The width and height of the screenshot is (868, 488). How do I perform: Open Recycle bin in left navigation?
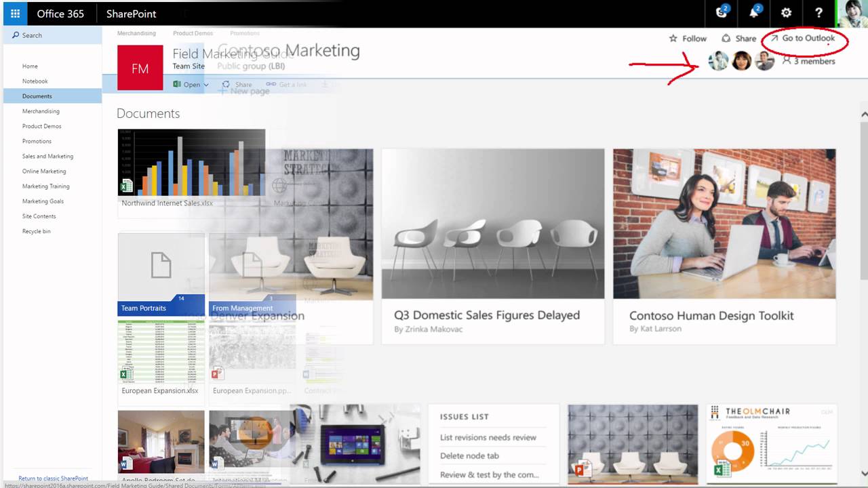click(37, 231)
